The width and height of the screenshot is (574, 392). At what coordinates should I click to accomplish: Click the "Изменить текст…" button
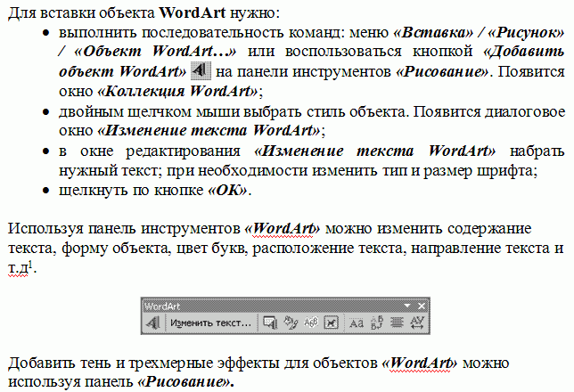click(211, 323)
